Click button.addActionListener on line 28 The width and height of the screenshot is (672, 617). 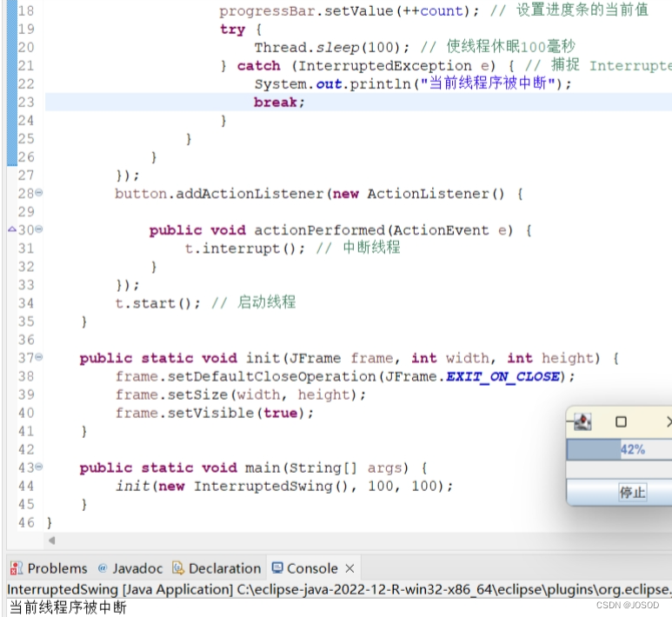219,194
